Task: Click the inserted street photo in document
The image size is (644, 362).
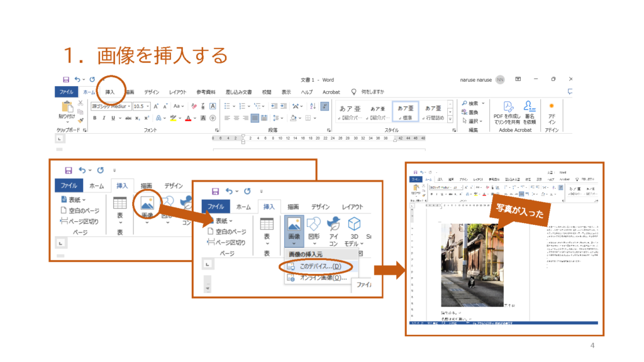Action: point(471,265)
